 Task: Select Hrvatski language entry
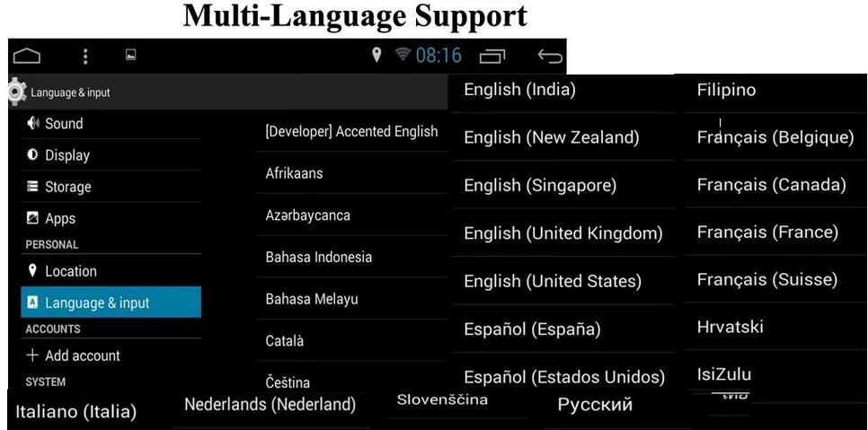pyautogui.click(x=775, y=327)
